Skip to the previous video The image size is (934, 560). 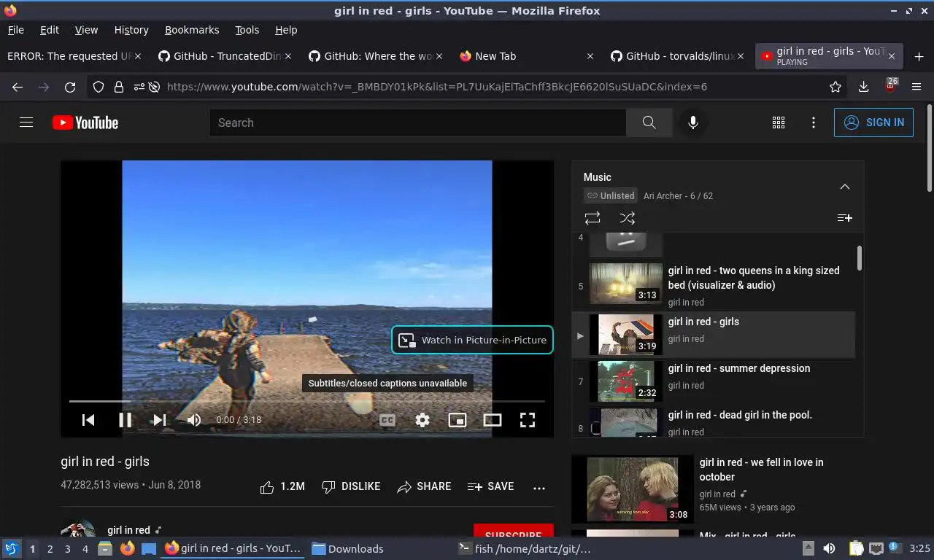pyautogui.click(x=88, y=420)
